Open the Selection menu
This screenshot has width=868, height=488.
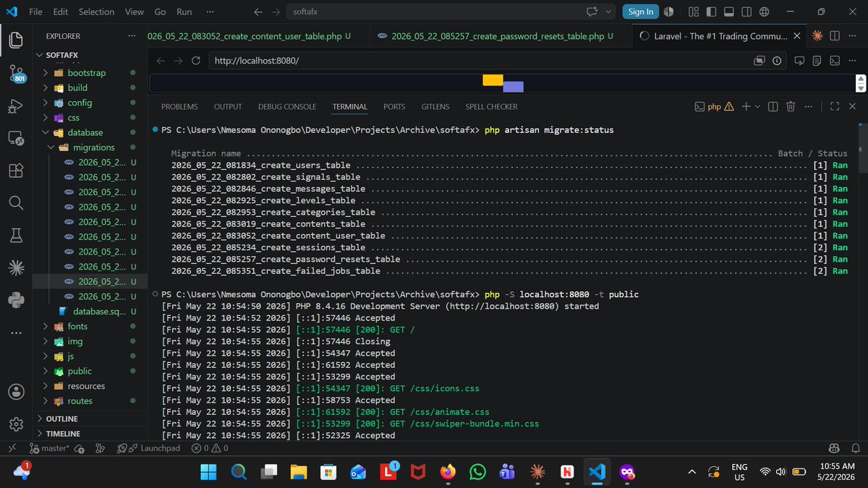(96, 12)
